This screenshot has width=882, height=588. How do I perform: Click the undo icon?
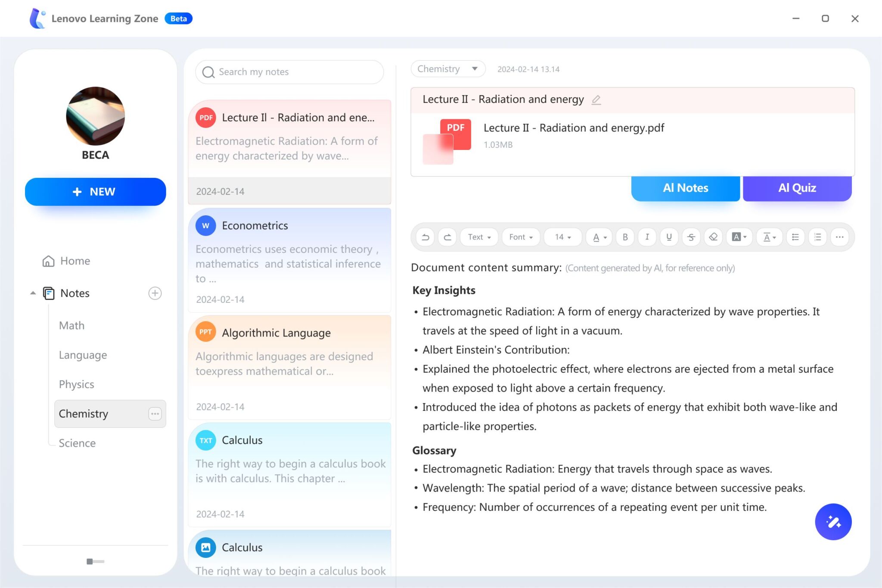point(425,237)
